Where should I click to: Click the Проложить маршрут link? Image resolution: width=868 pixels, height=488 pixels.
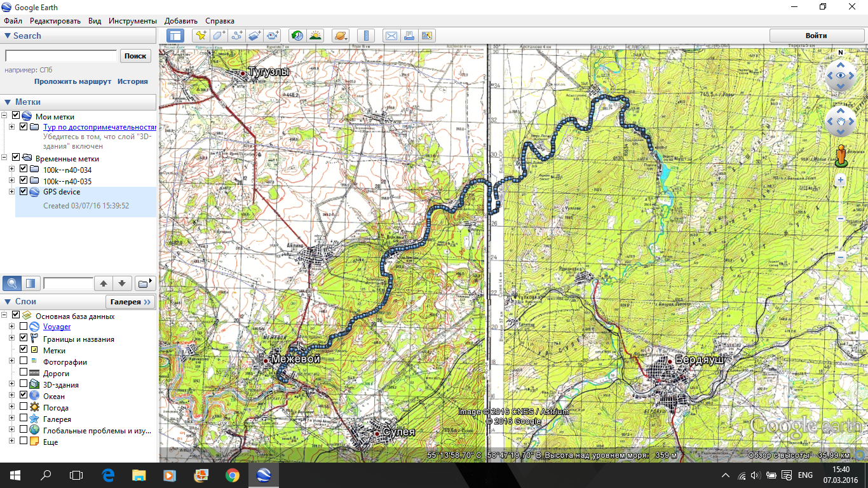point(72,81)
